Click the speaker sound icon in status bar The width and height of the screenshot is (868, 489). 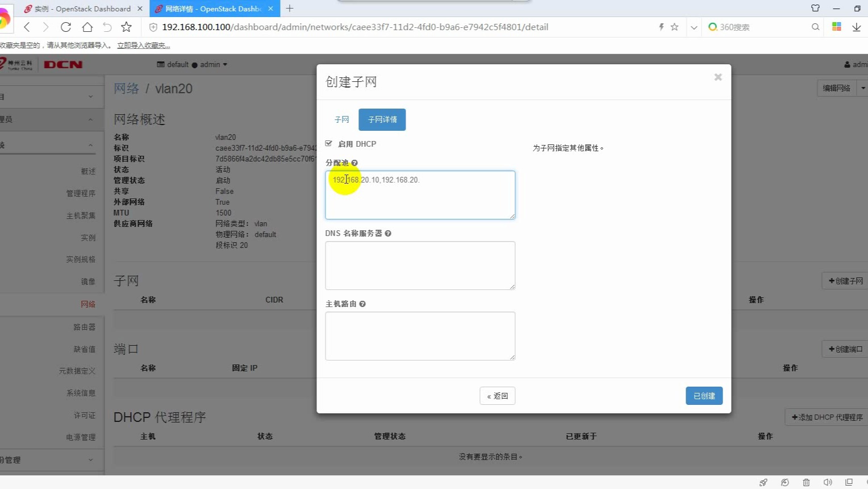pyautogui.click(x=828, y=482)
